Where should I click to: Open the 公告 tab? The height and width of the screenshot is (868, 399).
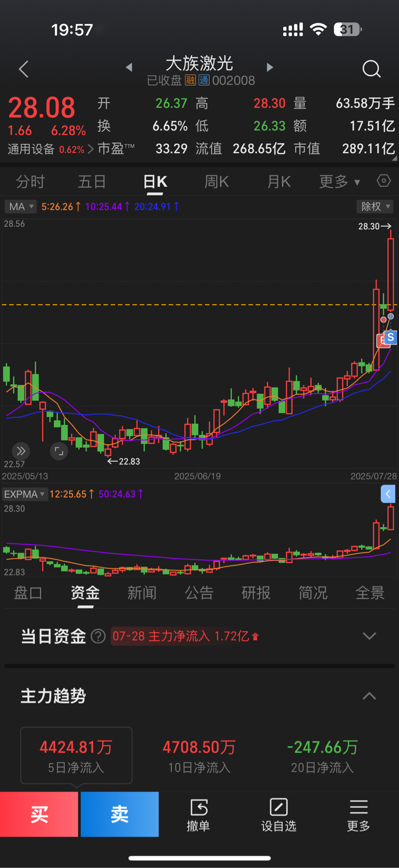coord(199,593)
